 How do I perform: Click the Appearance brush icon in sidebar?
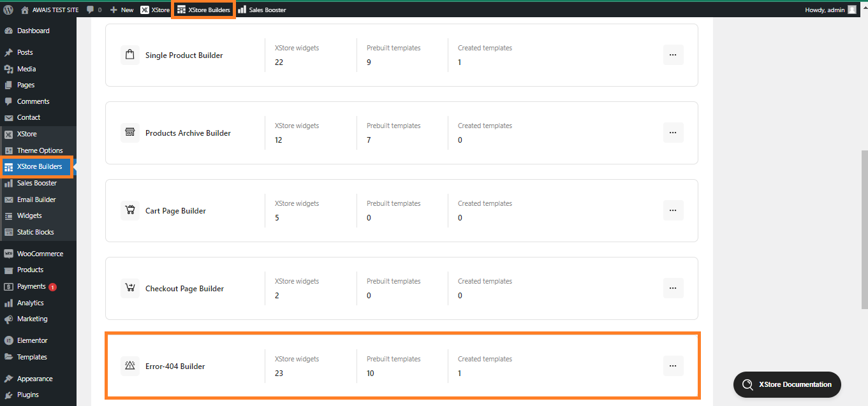click(8, 379)
